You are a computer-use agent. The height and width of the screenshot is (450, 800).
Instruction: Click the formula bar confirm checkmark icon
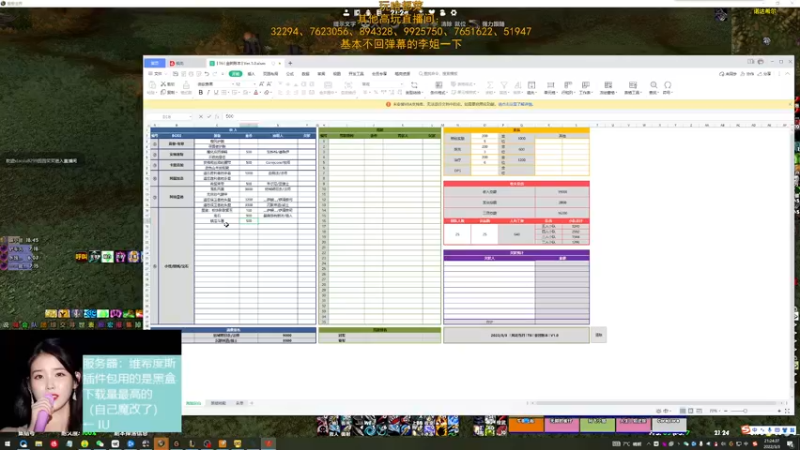209,116
